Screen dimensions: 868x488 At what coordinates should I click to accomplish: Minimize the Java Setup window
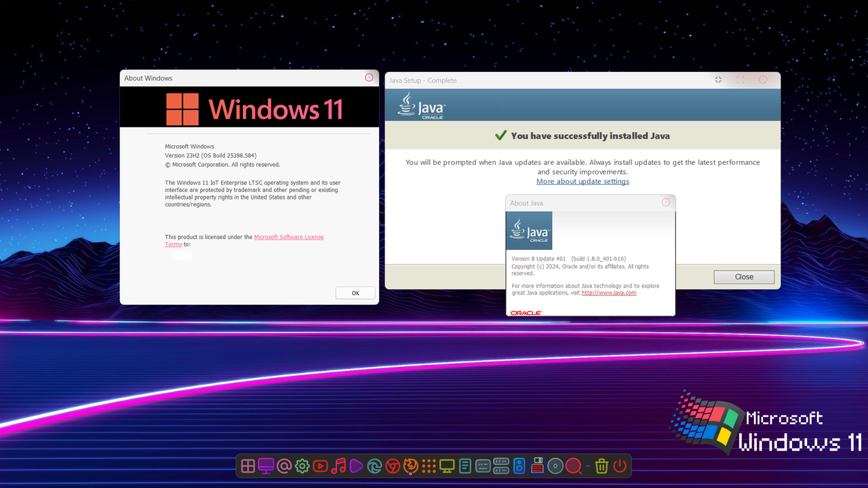click(718, 79)
